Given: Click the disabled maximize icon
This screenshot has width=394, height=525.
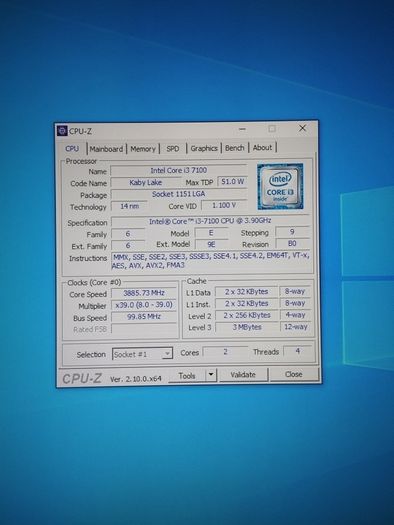Looking at the screenshot, I should [272, 129].
